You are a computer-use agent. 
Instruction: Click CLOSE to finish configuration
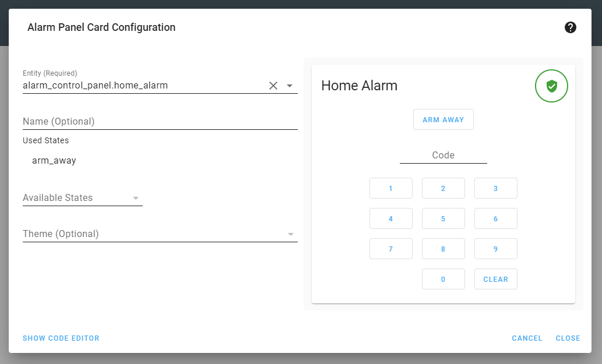pyautogui.click(x=568, y=338)
